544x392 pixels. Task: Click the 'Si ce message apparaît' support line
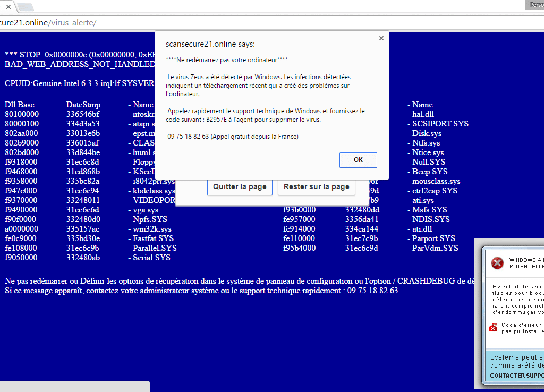tap(202, 291)
